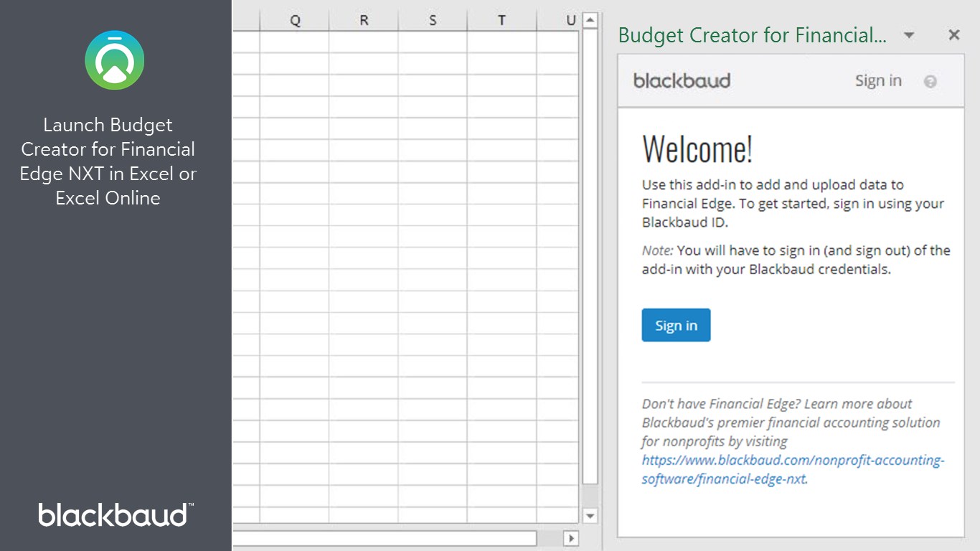Click the vertical scrollbar up arrow

tap(590, 20)
